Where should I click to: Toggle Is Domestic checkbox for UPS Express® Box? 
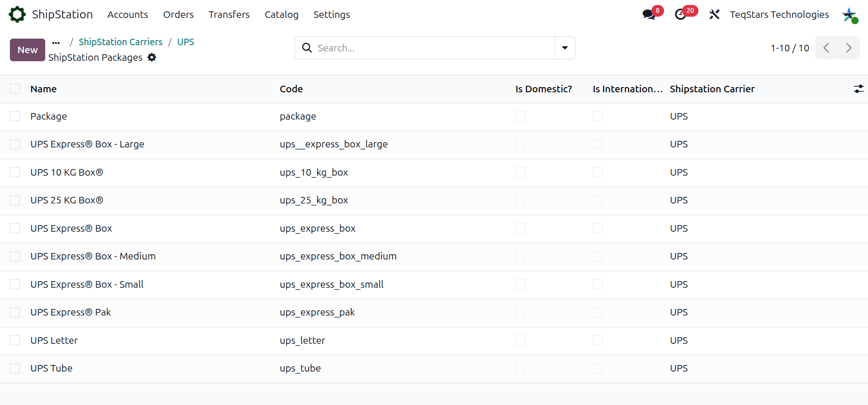(x=520, y=228)
